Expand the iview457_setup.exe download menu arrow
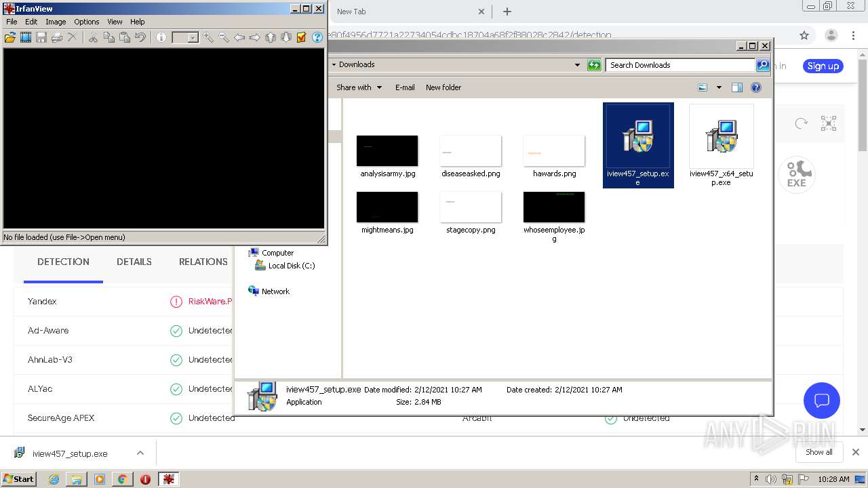The image size is (868, 488). [140, 453]
